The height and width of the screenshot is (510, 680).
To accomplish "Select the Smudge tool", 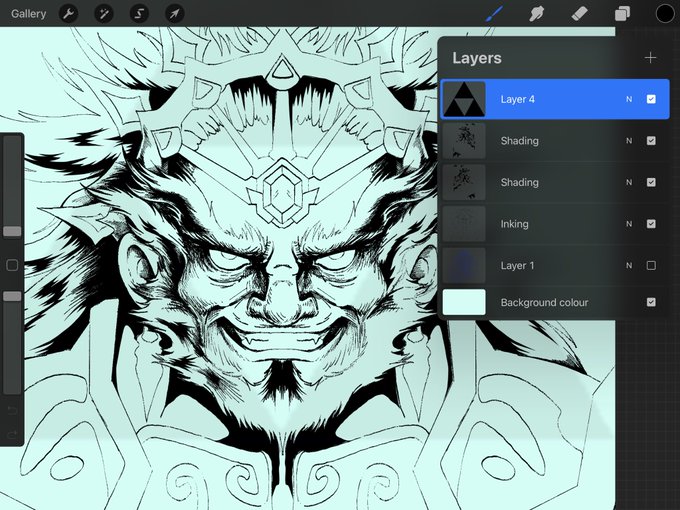I will click(536, 13).
